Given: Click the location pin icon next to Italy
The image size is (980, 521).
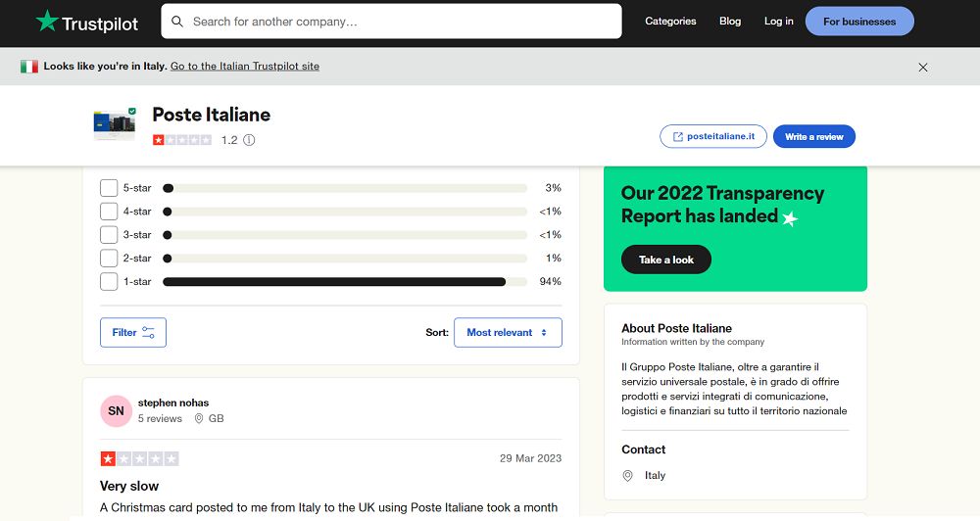Looking at the screenshot, I should tap(628, 476).
